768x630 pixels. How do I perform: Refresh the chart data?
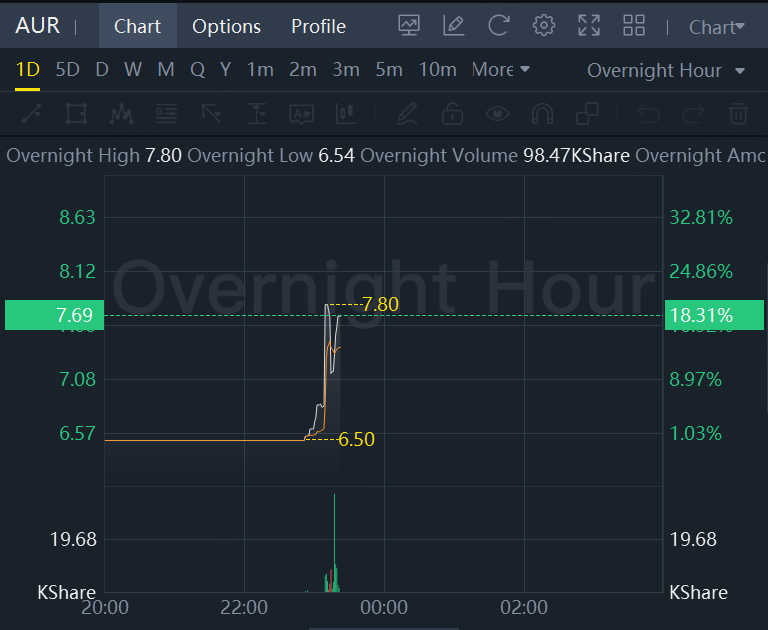pyautogui.click(x=499, y=25)
